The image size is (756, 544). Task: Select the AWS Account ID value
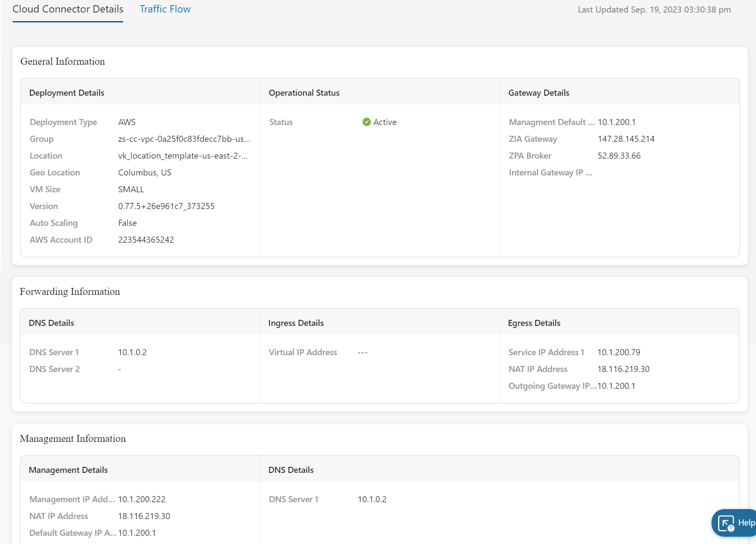[x=146, y=240]
